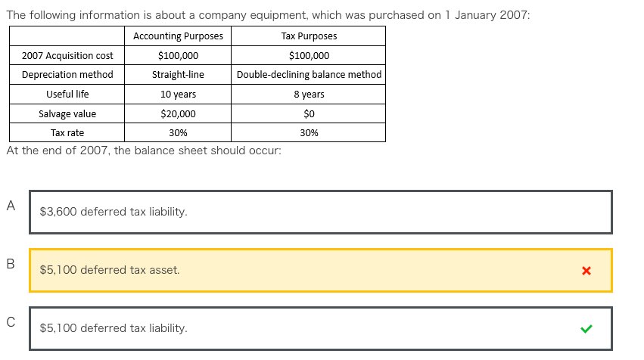Click the 2007 Acquisition cost row label
The width and height of the screenshot is (644, 360).
(x=67, y=55)
